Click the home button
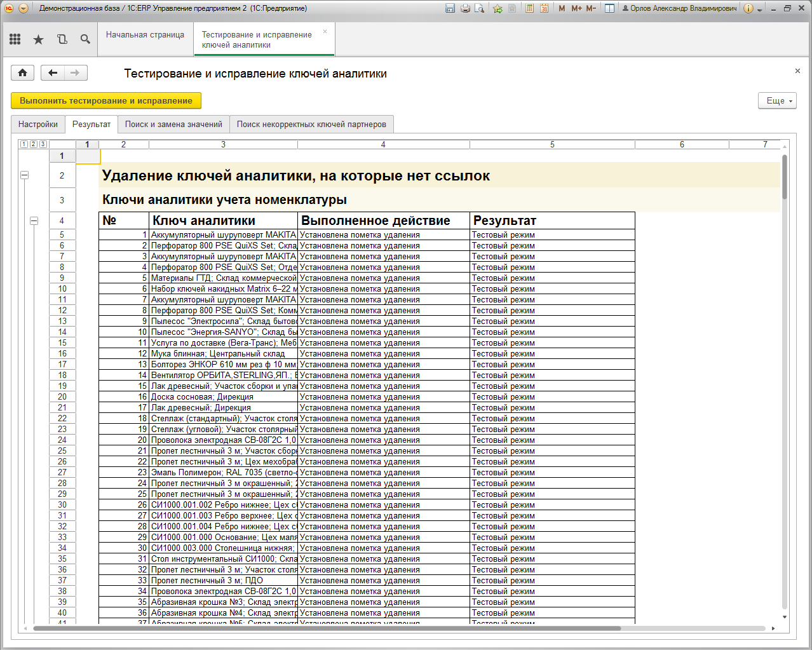This screenshot has height=650, width=812. pos(23,72)
